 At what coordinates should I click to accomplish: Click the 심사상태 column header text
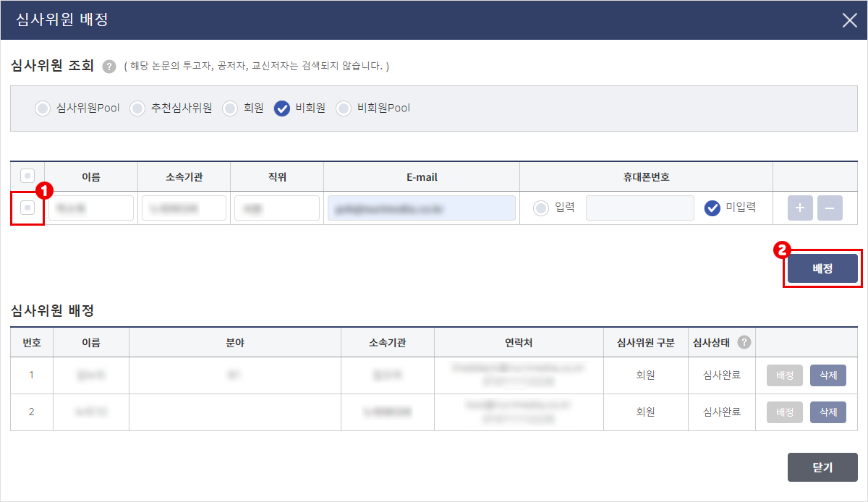tap(711, 342)
